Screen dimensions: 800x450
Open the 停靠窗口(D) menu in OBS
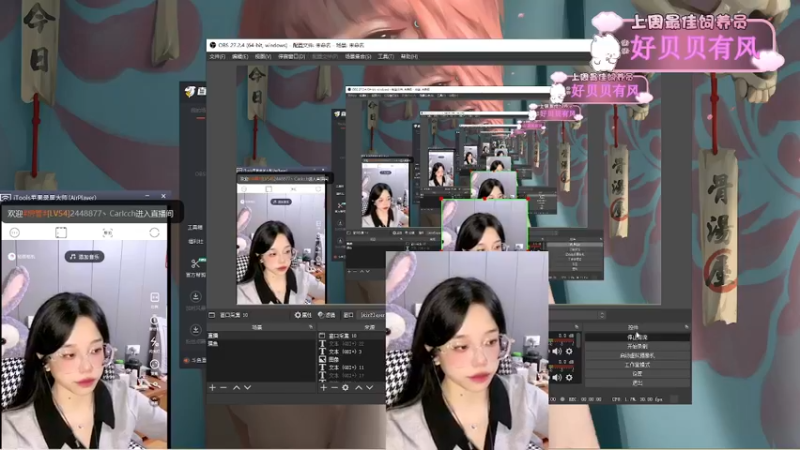[291, 57]
